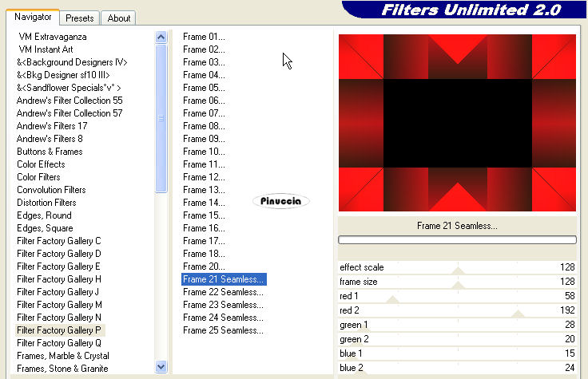Choose the Frame 21 Seamless... filter

coord(224,279)
